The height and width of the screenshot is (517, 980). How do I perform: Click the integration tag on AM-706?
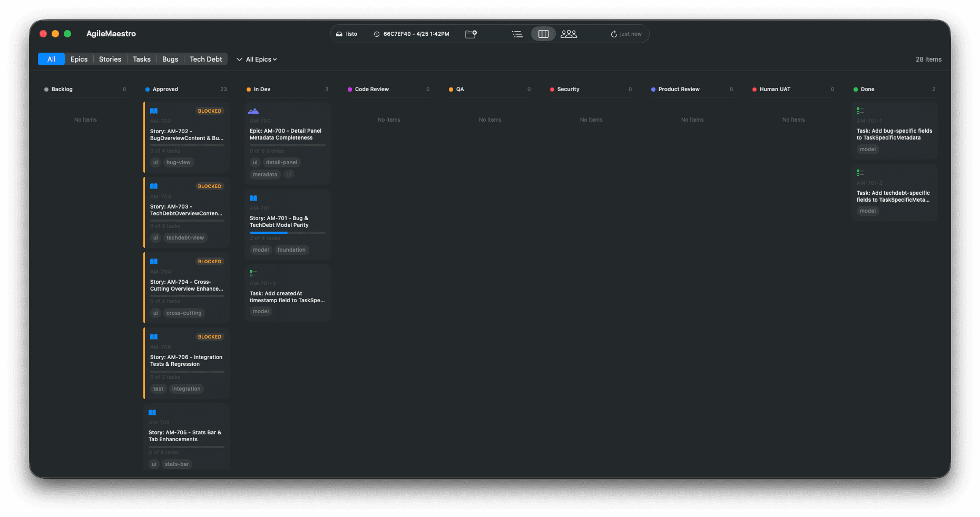point(187,389)
